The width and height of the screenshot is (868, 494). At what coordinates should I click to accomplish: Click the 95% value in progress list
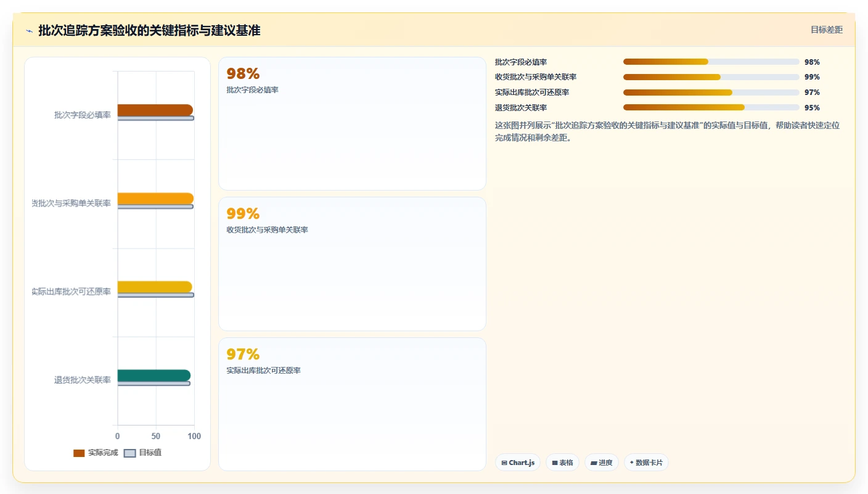pyautogui.click(x=812, y=108)
